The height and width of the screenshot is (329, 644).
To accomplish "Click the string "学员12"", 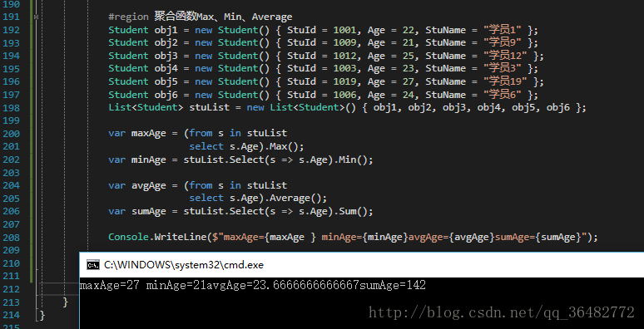I will point(506,56).
